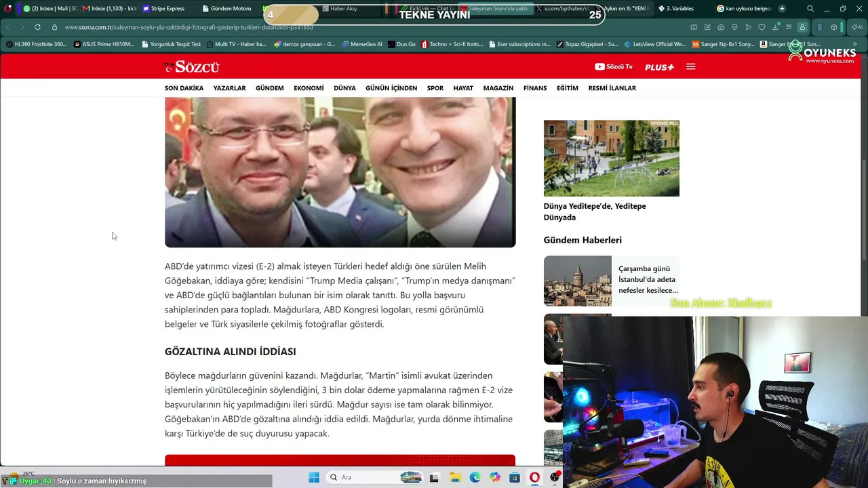Open the RESMİ İLANLAR section
The image size is (868, 488).
(x=612, y=88)
